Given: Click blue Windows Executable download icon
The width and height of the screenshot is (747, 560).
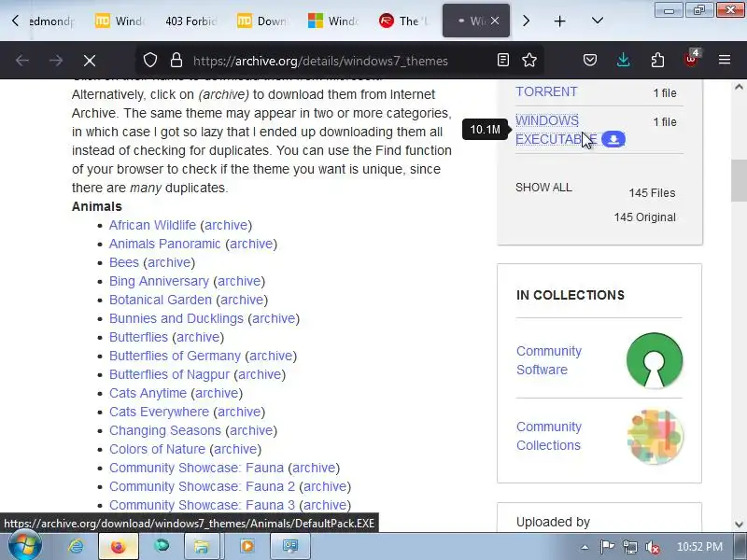Looking at the screenshot, I should pos(613,139).
